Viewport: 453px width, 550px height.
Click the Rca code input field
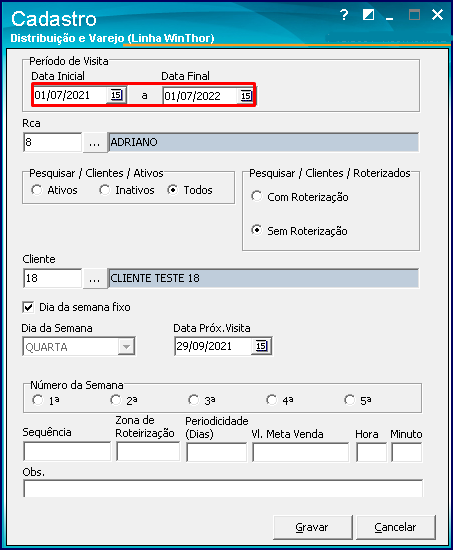pyautogui.click(x=53, y=142)
